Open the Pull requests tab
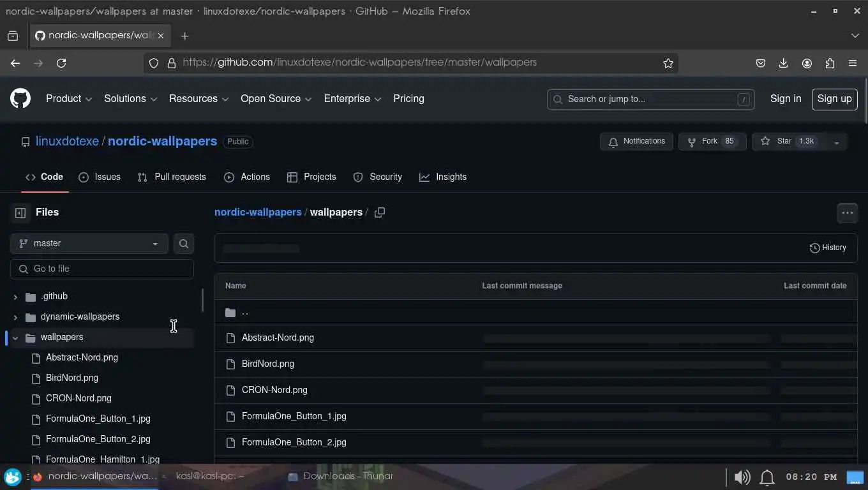The width and height of the screenshot is (868, 490). click(172, 177)
